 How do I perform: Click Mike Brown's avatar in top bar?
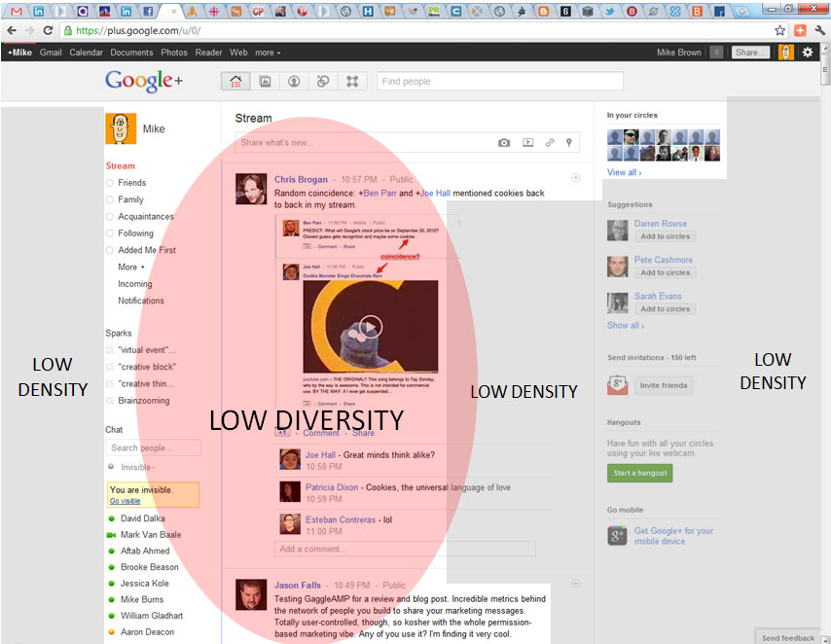pos(785,52)
